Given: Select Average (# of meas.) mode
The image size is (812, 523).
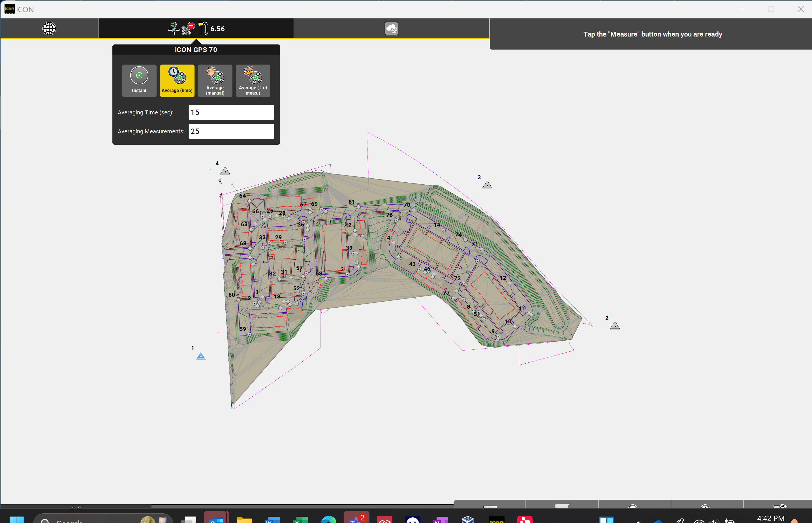Looking at the screenshot, I should click(x=253, y=80).
